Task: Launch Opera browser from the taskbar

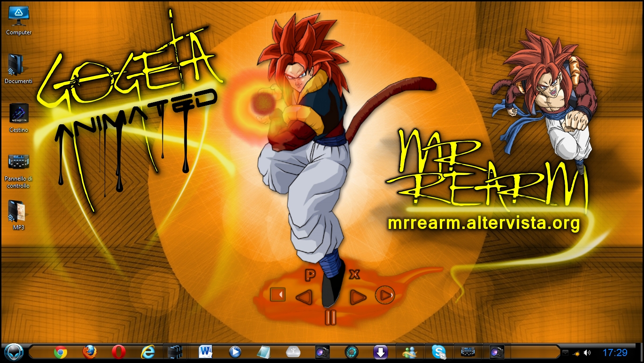Action: click(x=119, y=352)
